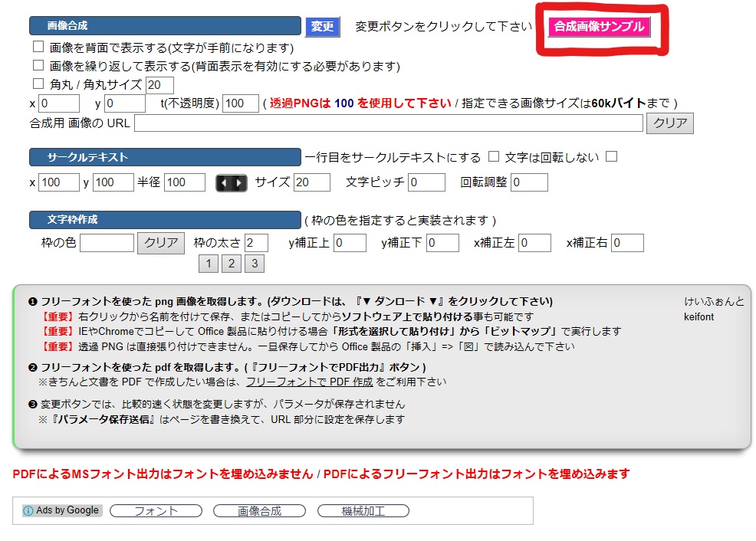
Task: Click the 合成用 画像の URL input field
Action: pyautogui.click(x=383, y=123)
